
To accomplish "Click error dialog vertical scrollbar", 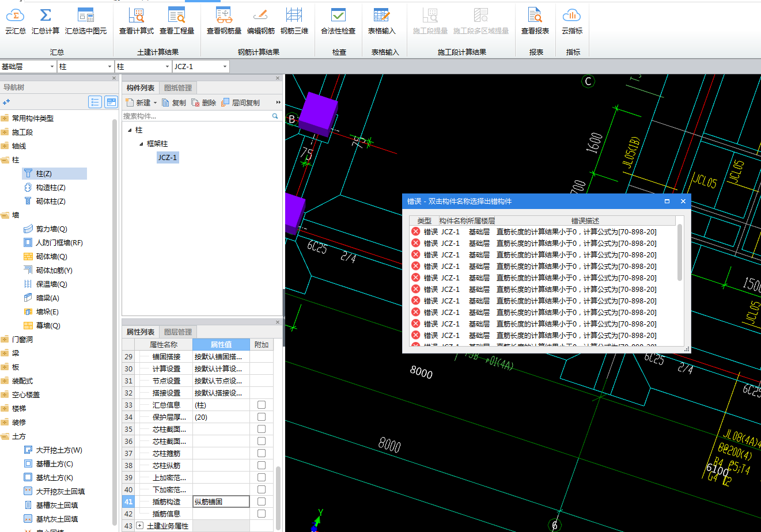I will (680, 252).
